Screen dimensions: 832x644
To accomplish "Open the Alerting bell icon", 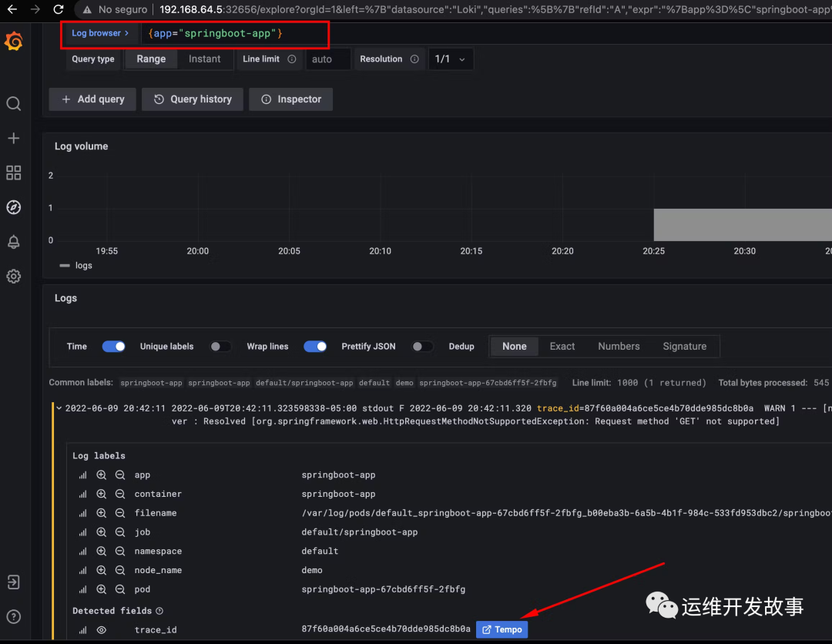I will (x=14, y=242).
